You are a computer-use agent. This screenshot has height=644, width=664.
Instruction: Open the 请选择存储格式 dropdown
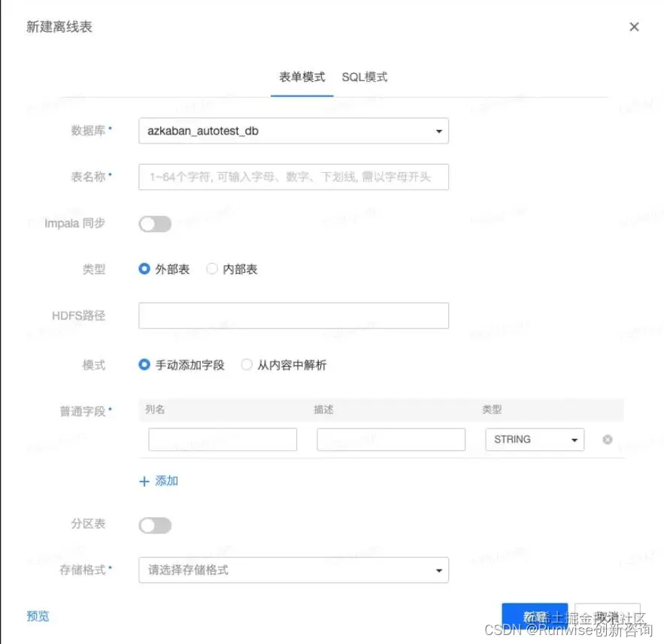click(293, 570)
